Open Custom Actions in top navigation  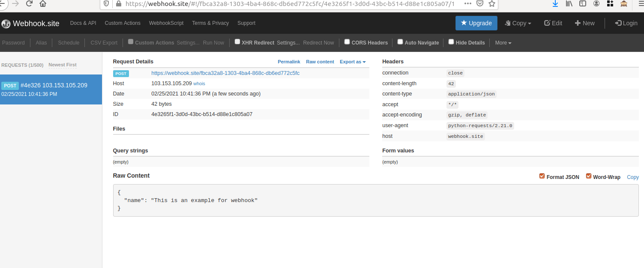tap(123, 23)
